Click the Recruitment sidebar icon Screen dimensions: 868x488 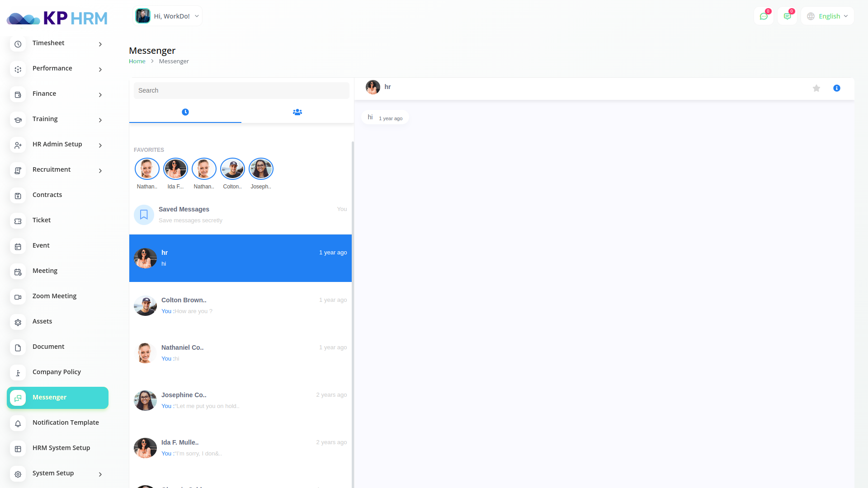click(x=18, y=171)
